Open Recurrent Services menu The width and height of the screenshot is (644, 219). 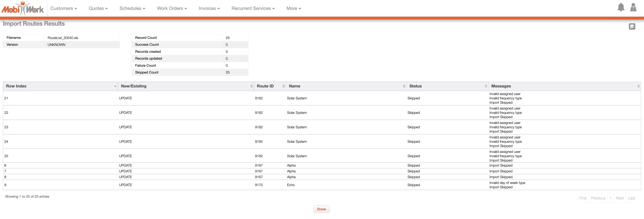click(253, 8)
